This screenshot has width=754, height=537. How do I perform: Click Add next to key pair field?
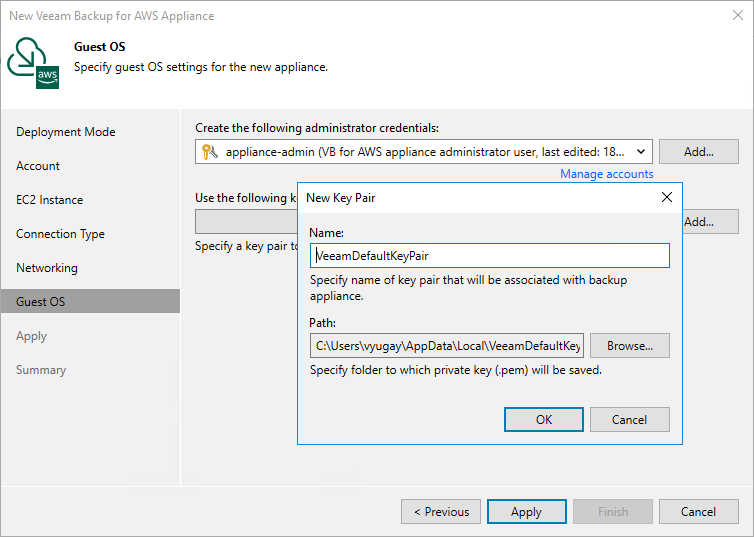coord(710,222)
